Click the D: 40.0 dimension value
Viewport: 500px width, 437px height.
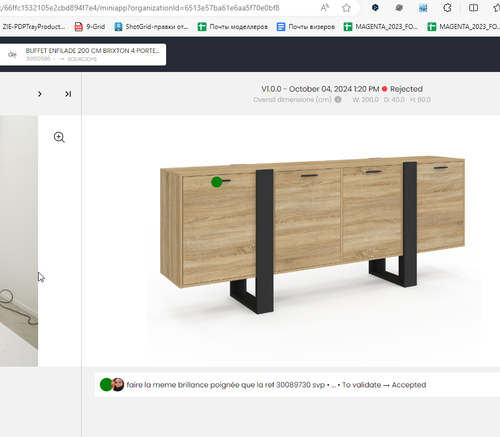pyautogui.click(x=394, y=100)
